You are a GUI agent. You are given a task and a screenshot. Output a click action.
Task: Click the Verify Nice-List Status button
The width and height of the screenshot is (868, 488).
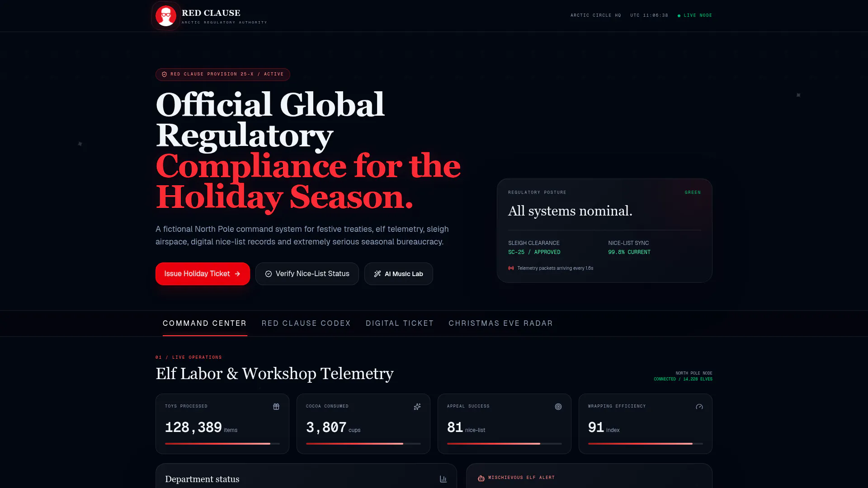(307, 274)
